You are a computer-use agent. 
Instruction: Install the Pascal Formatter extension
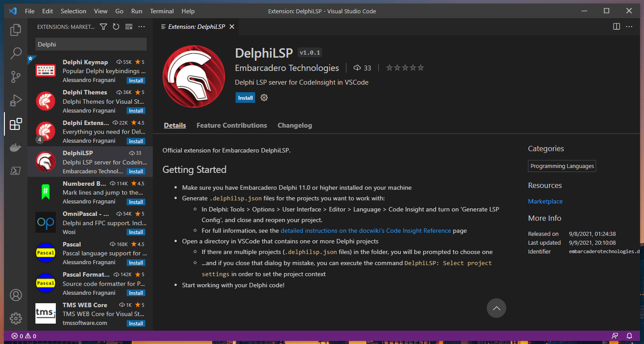[x=136, y=293]
